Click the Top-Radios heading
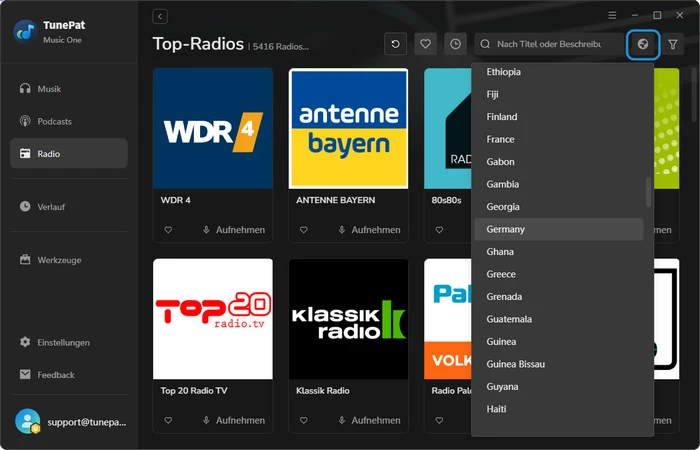 (x=198, y=44)
